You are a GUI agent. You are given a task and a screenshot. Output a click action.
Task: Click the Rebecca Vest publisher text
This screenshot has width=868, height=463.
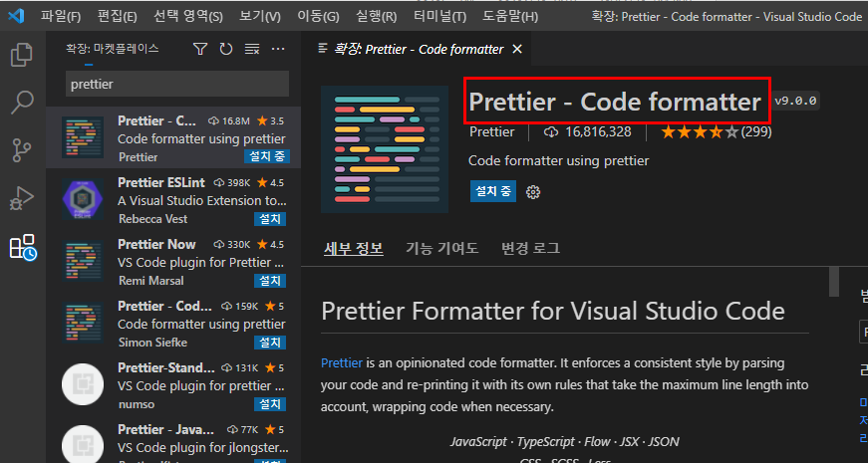[152, 219]
